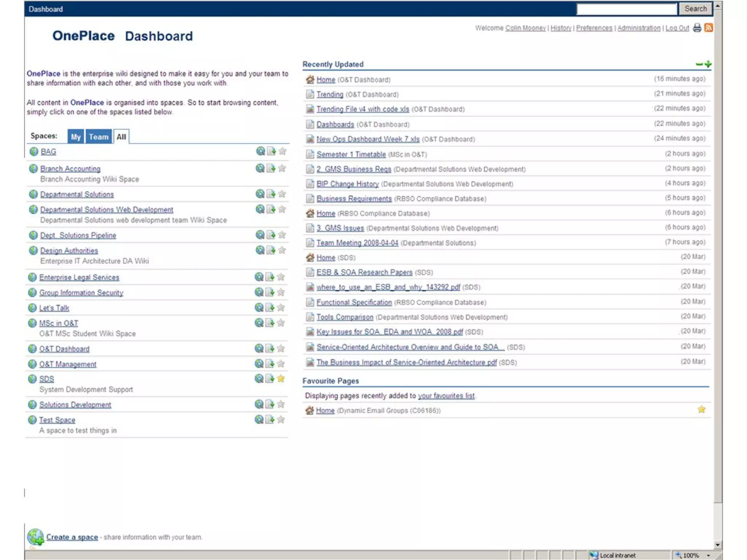Remove Dynamic Email Groups Home from favourites
Screen dimensions: 747x560
pyautogui.click(x=701, y=409)
